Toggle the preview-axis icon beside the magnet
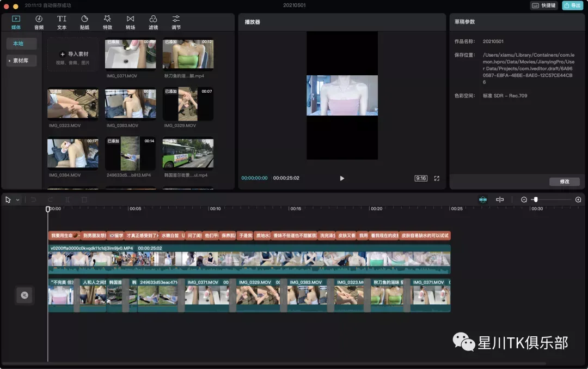The image size is (588, 369). pyautogui.click(x=499, y=199)
